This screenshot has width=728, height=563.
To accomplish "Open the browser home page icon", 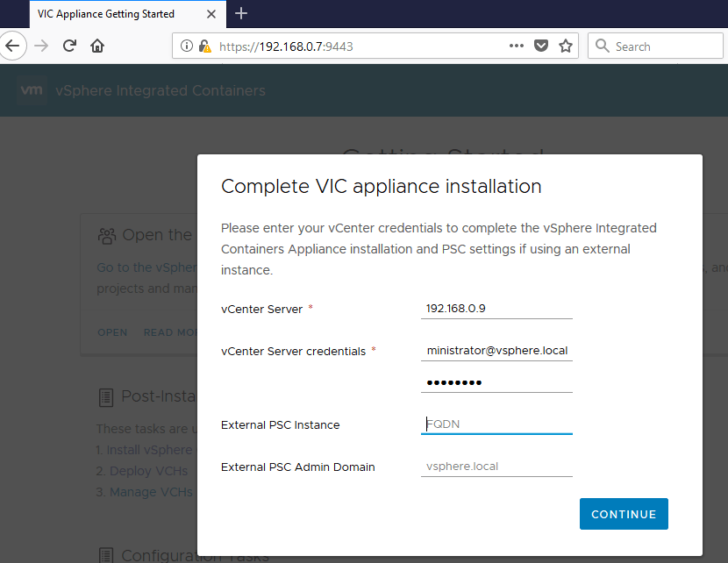I will tap(97, 46).
